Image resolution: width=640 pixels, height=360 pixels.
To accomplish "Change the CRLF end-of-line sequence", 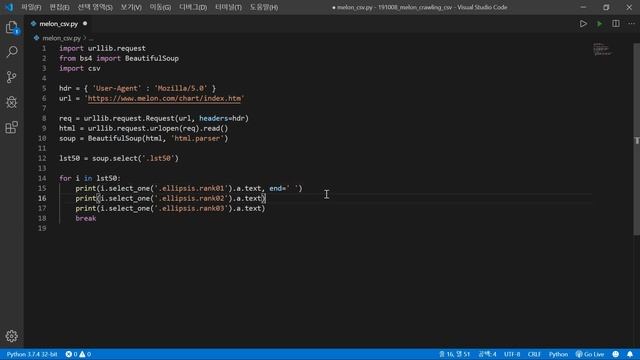I will tap(534, 354).
